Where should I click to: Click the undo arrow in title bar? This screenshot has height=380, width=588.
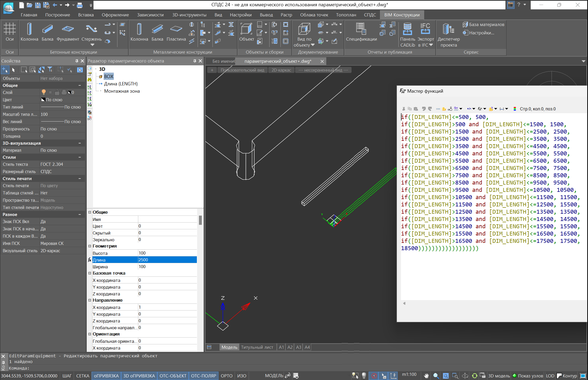55,5
